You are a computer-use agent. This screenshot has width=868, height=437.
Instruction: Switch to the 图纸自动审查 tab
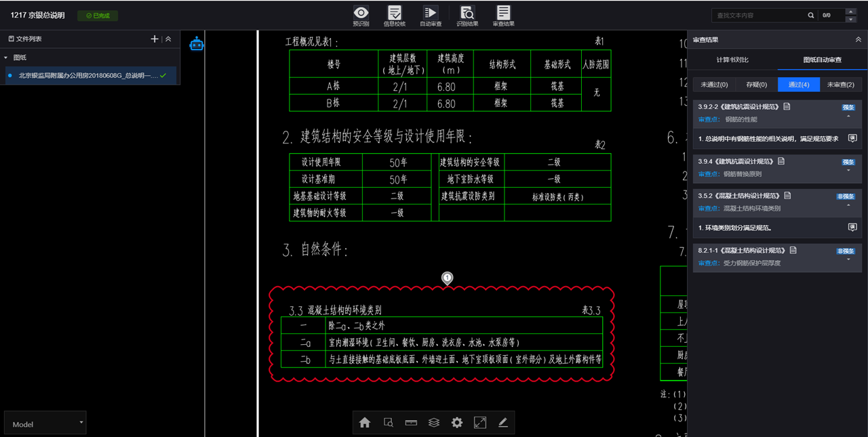tap(822, 60)
